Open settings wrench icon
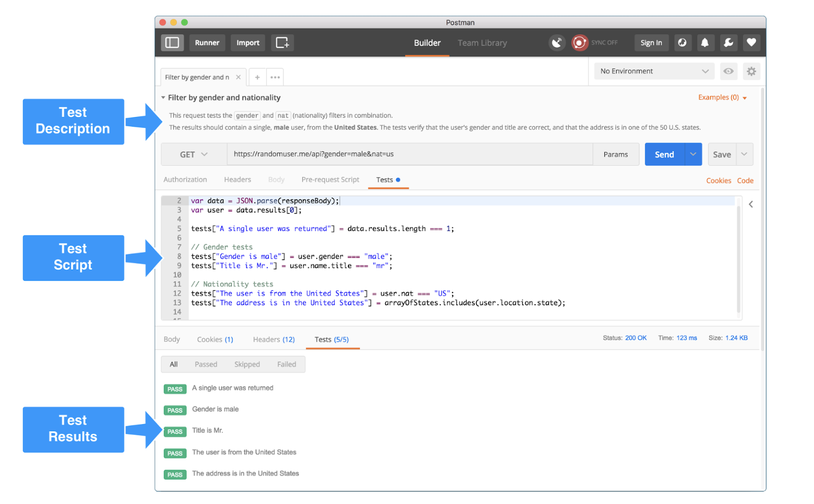The height and width of the screenshot is (504, 814). (729, 43)
